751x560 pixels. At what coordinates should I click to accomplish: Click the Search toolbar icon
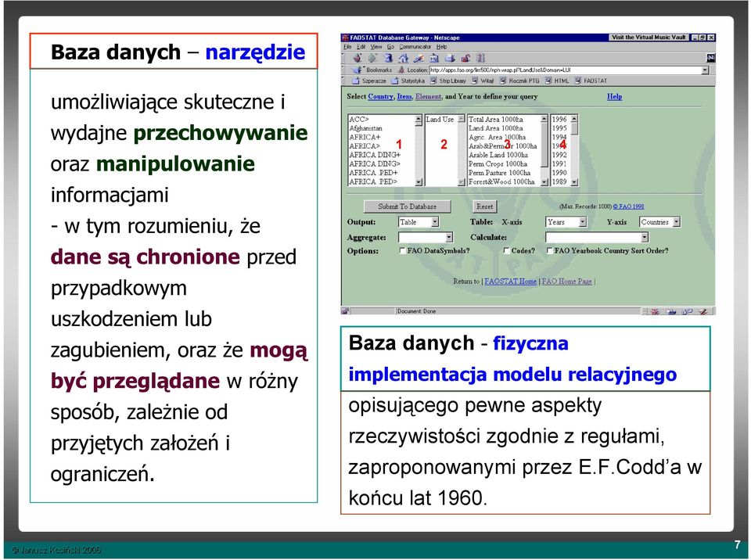tap(419, 58)
